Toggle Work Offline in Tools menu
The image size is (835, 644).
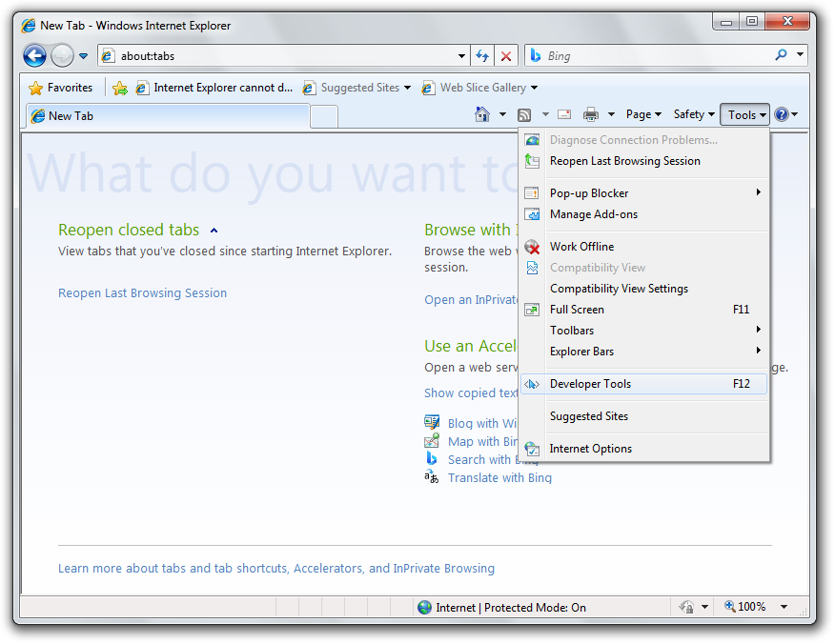[643, 247]
